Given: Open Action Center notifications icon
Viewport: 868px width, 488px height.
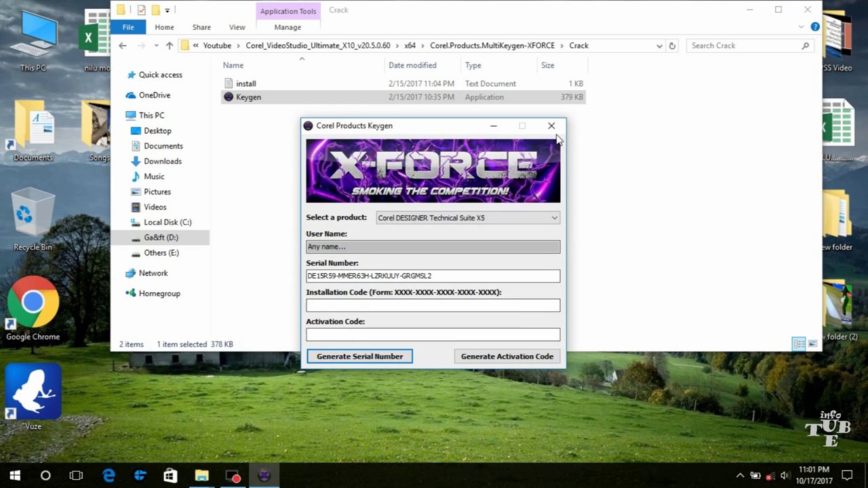Looking at the screenshot, I should 847,476.
